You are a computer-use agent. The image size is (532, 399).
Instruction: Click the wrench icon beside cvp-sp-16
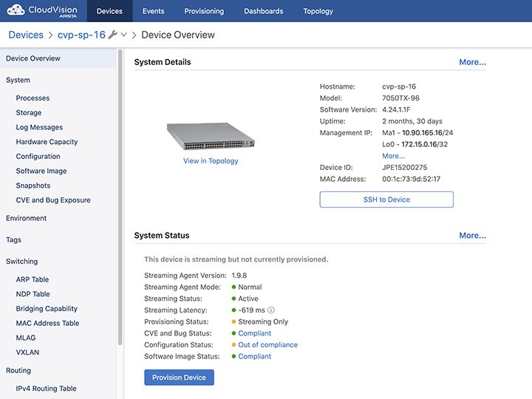(x=112, y=35)
